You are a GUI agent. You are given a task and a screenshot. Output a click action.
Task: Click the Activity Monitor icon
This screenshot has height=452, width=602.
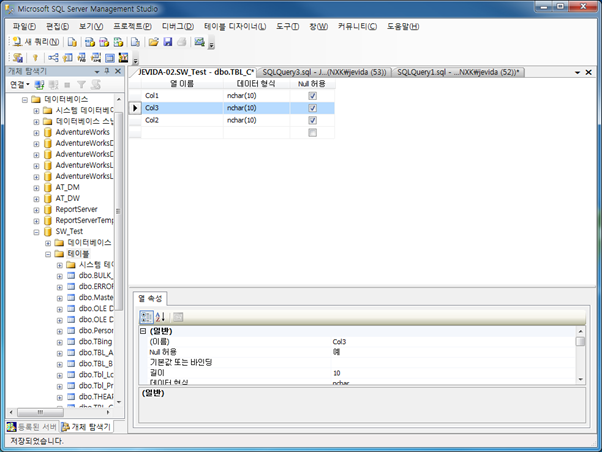click(199, 42)
